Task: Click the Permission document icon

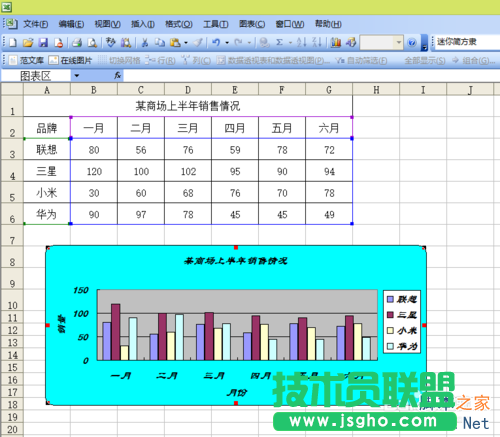Action: pos(58,42)
